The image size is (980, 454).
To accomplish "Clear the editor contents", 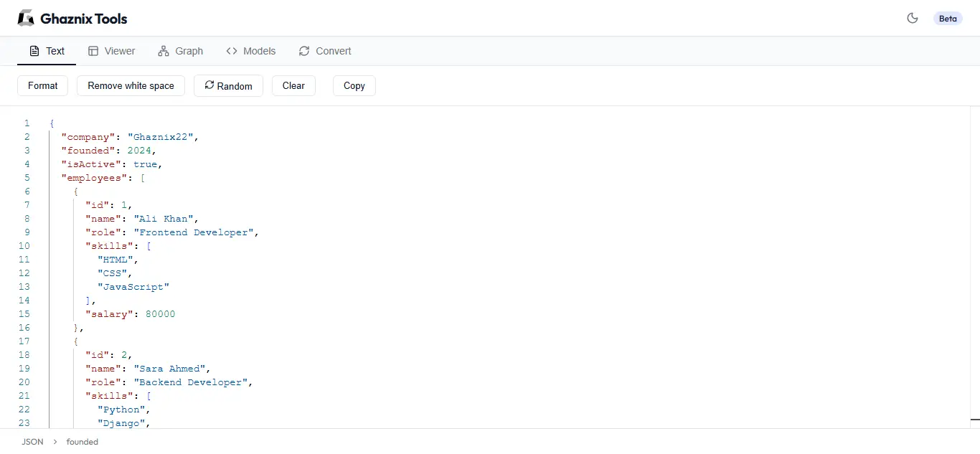I will click(293, 85).
